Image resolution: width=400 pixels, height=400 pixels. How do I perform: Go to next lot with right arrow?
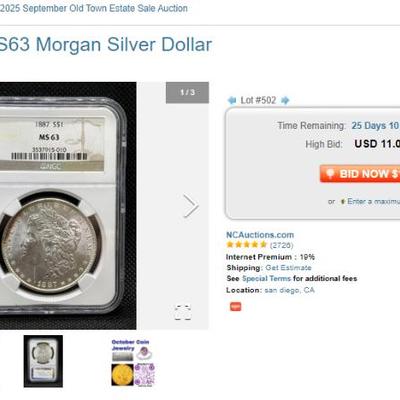pyautogui.click(x=285, y=100)
